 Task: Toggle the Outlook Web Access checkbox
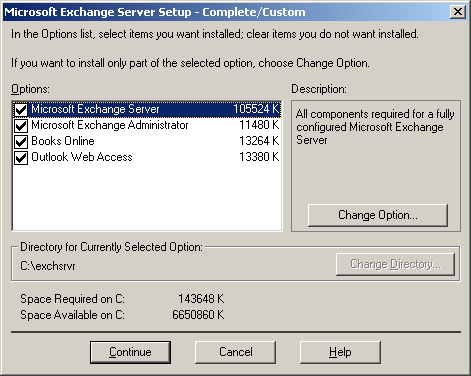(x=21, y=158)
